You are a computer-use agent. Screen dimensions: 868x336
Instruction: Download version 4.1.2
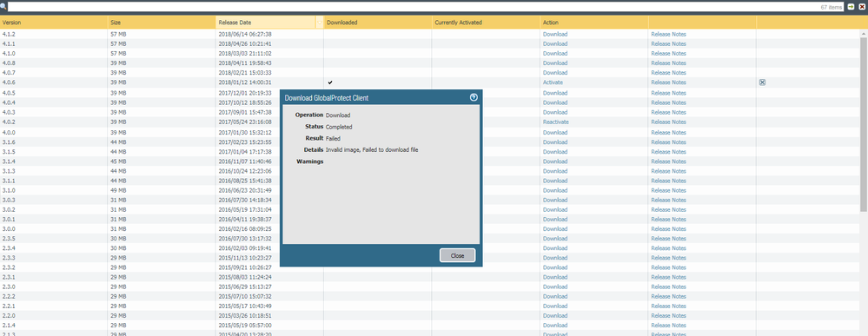coord(555,35)
